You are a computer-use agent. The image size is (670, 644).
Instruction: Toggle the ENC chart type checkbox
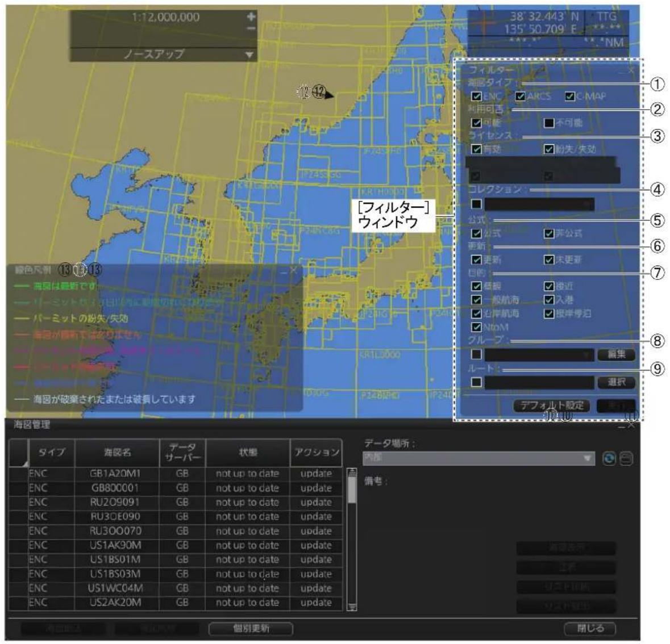click(476, 96)
